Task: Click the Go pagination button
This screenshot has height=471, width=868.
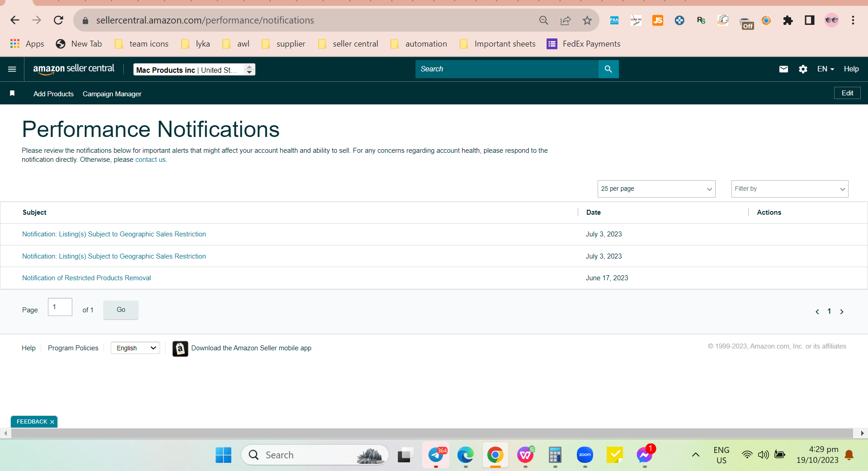Action: point(121,310)
